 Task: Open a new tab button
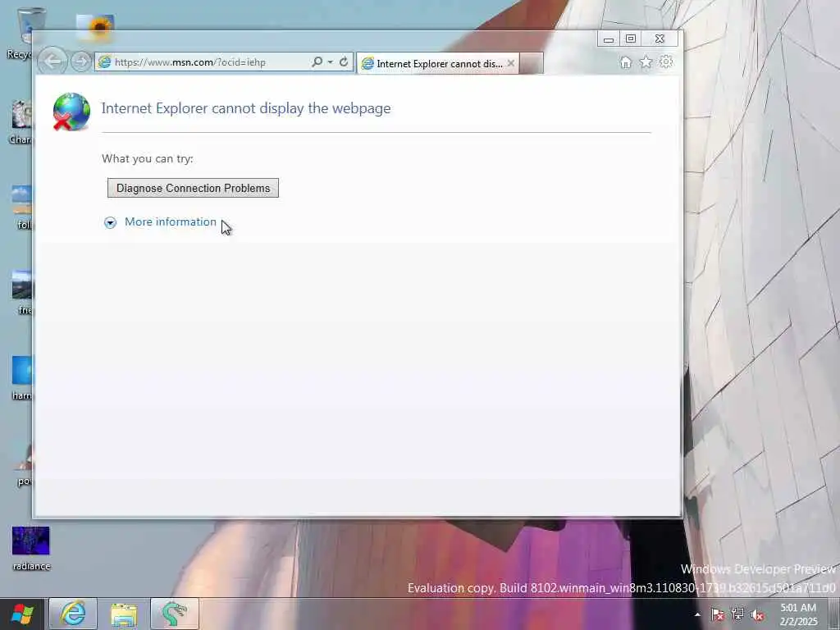click(532, 63)
